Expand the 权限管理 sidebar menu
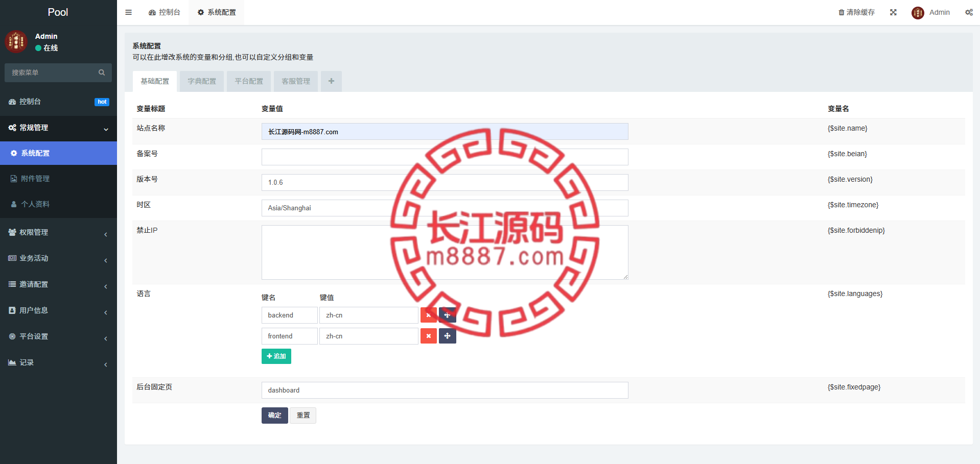Image resolution: width=980 pixels, height=464 pixels. [x=58, y=232]
